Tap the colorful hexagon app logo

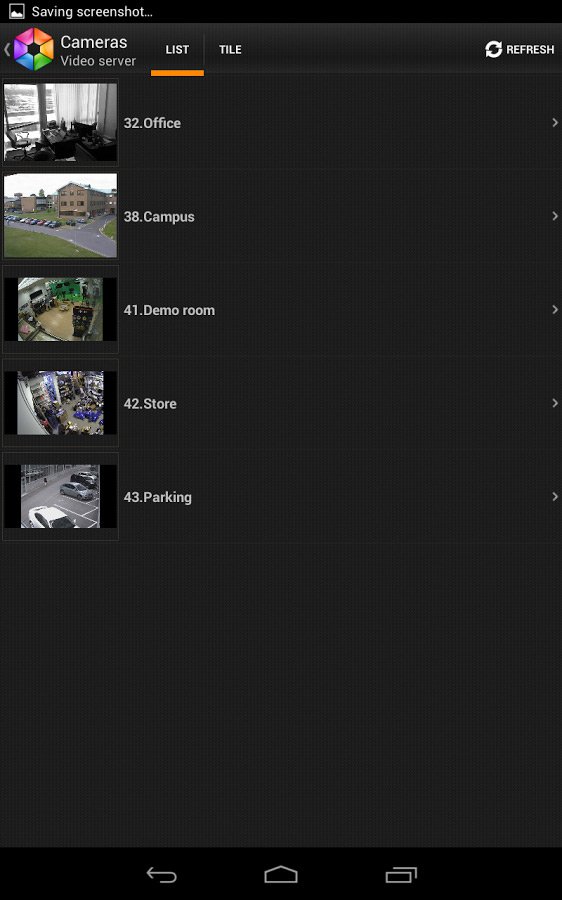click(x=33, y=49)
